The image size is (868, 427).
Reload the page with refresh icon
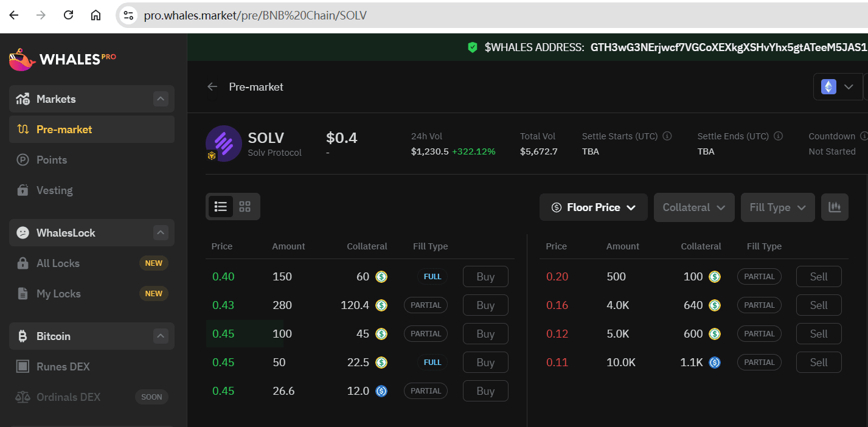coord(69,15)
